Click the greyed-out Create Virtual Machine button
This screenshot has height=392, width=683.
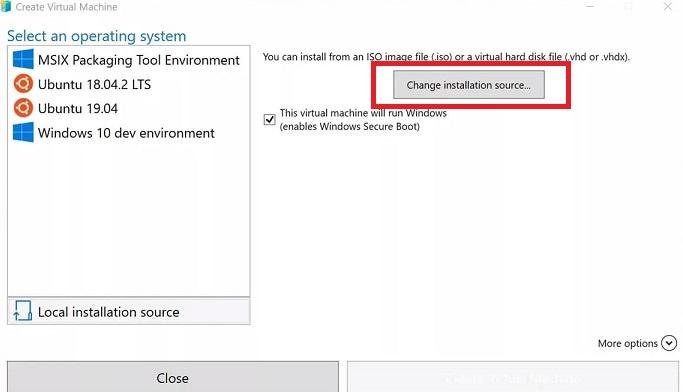click(513, 377)
